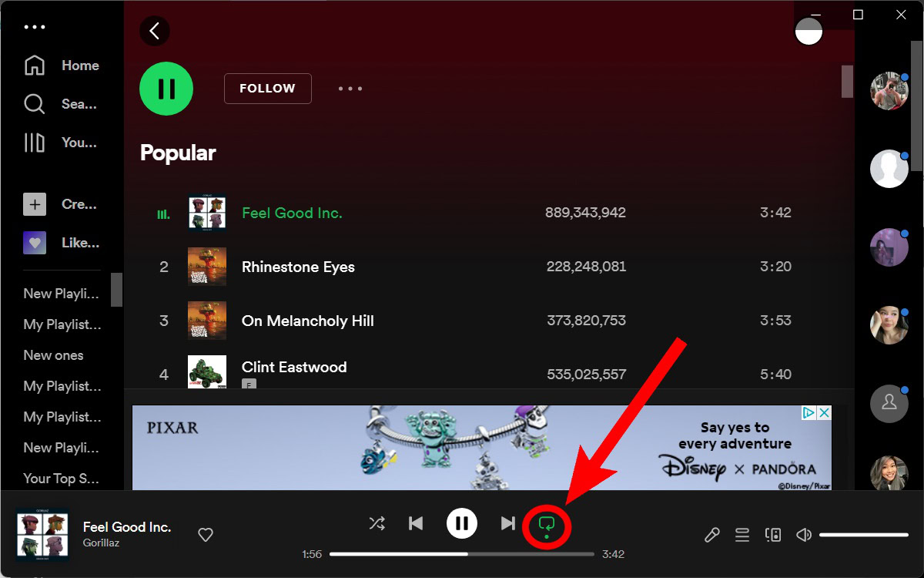Click the 3:53 duration of On Melancholy Hill
This screenshot has height=578, width=924.
pos(775,321)
